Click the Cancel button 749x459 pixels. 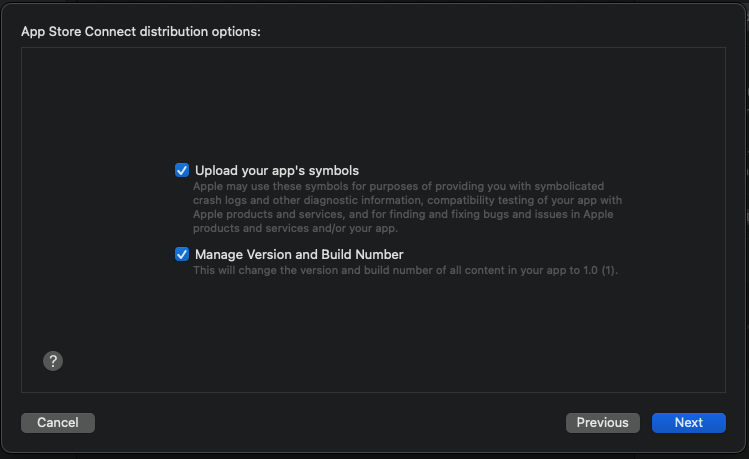[x=58, y=423]
